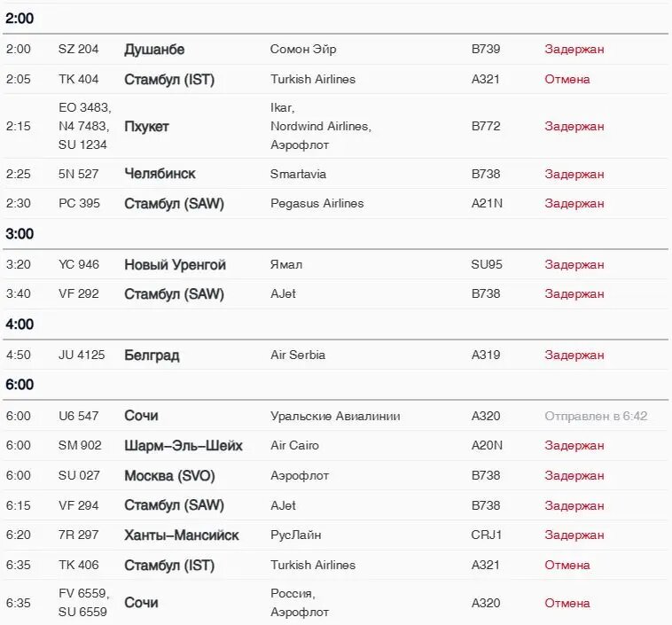The width and height of the screenshot is (672, 625).
Task: Click the Белград destination link
Action: [152, 355]
